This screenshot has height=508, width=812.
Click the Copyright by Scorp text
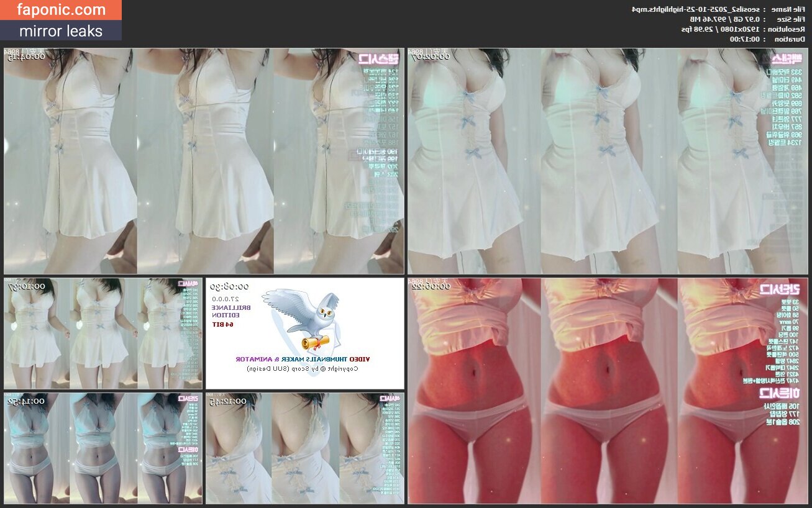pyautogui.click(x=303, y=368)
